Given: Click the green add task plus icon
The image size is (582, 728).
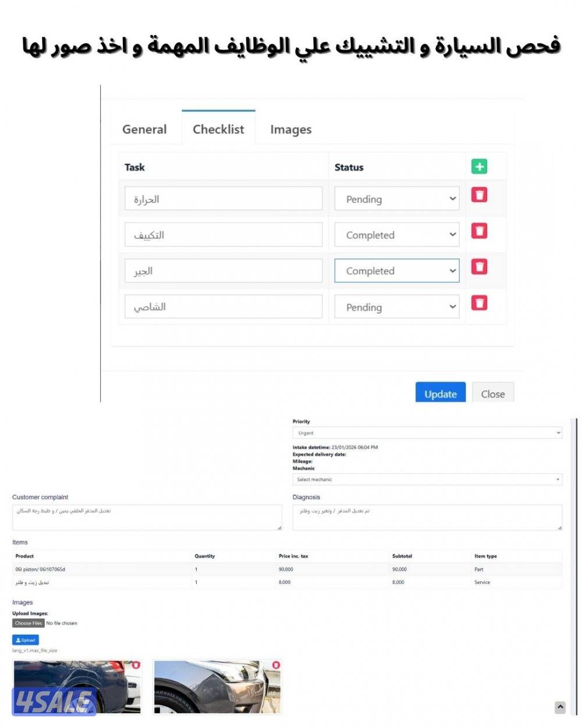Looking at the screenshot, I should pos(479,167).
